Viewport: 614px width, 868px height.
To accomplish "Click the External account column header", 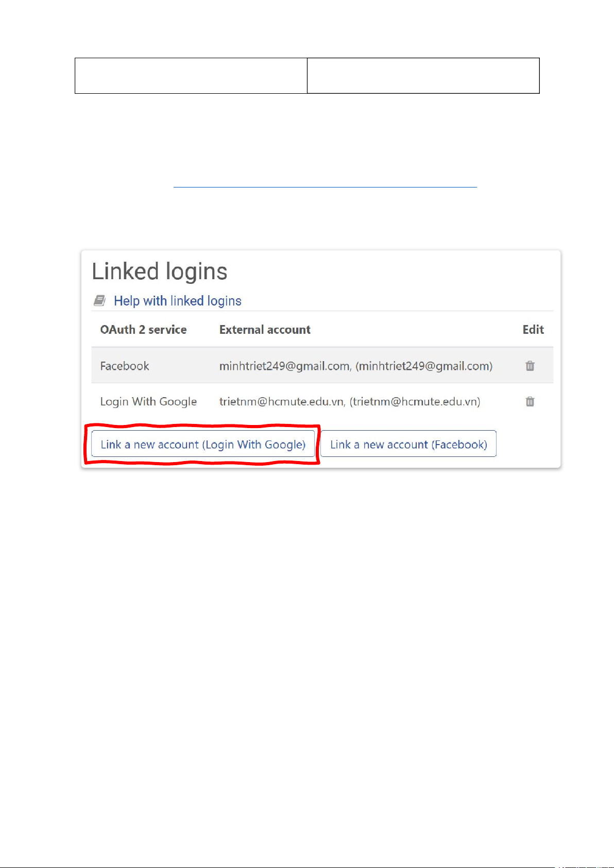I will [x=265, y=330].
